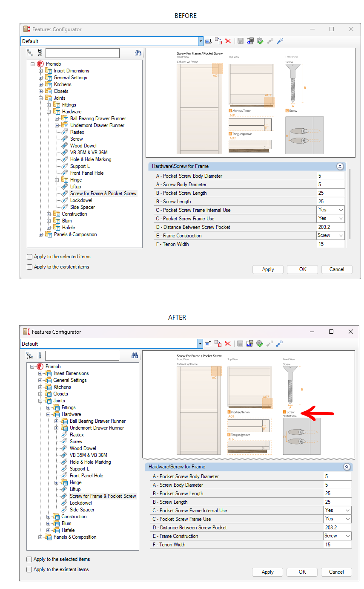Enable 'Apply to the existent items' in AFTER window
364x589 pixels.
point(29,569)
